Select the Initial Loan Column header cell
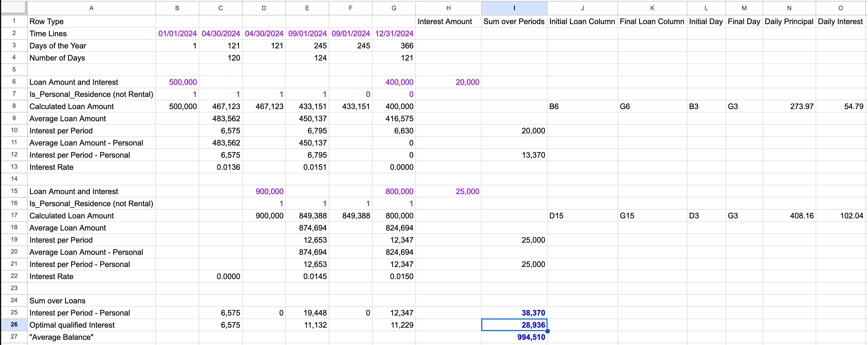This screenshot has height=345, width=868. (582, 22)
